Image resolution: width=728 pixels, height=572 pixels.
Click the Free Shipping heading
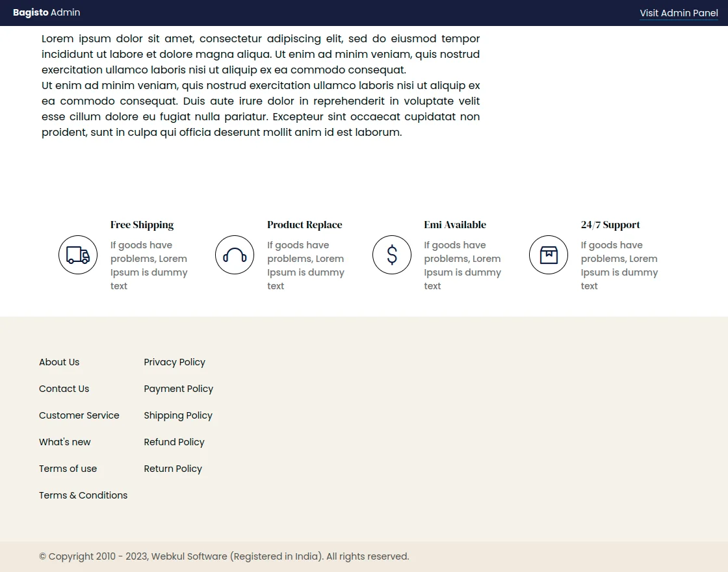tap(142, 225)
